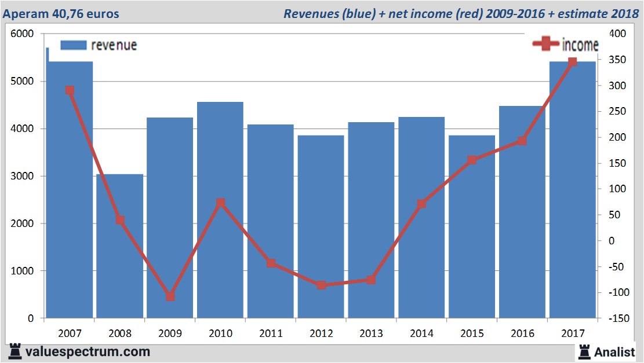Click the 2013 year axis label

coord(372,333)
